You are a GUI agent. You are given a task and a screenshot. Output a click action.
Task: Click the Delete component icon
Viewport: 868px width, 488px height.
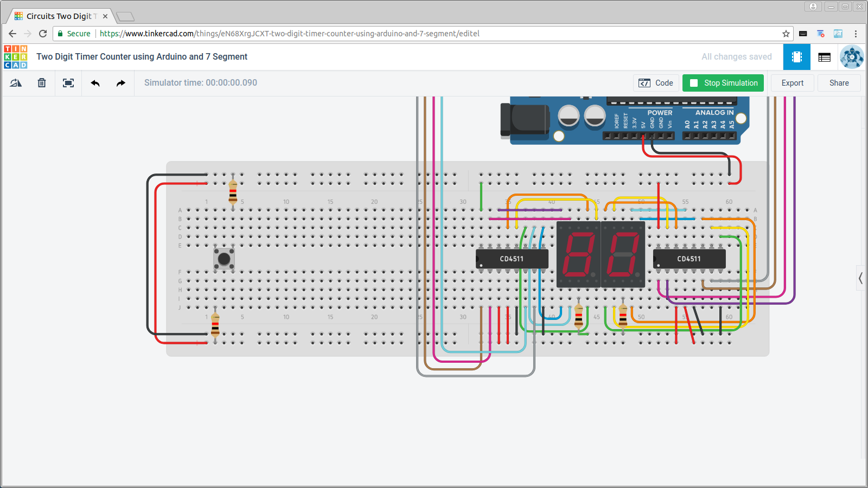[x=41, y=82]
